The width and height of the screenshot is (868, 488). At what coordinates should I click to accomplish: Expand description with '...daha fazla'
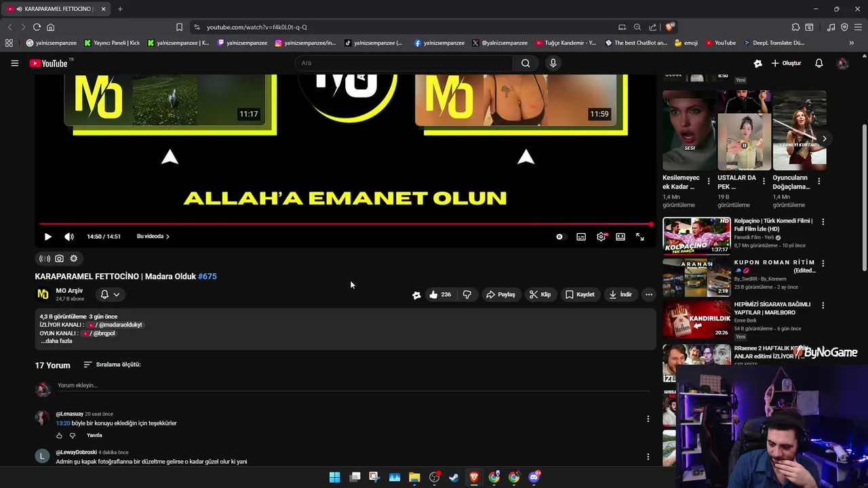point(56,341)
